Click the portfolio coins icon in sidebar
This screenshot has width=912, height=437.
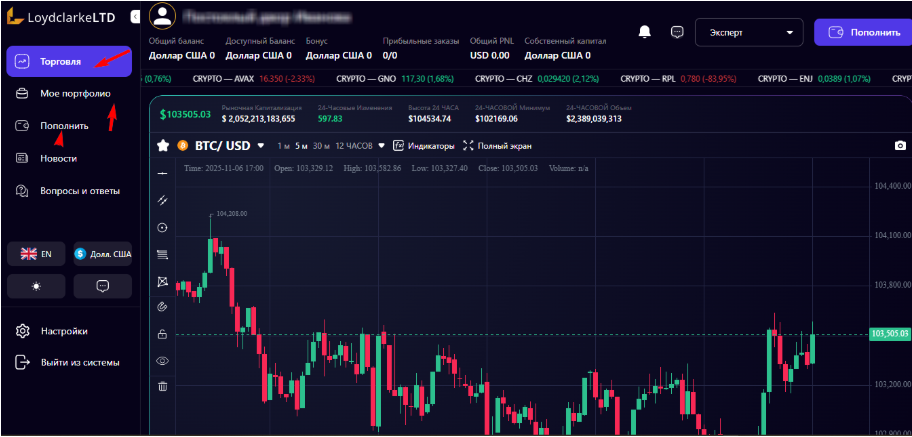click(x=22, y=93)
